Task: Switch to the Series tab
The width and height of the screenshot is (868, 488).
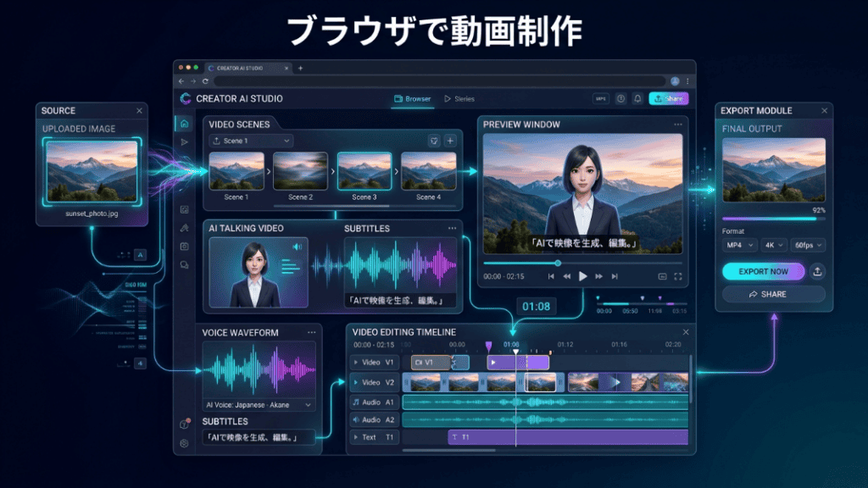Action: pos(459,99)
